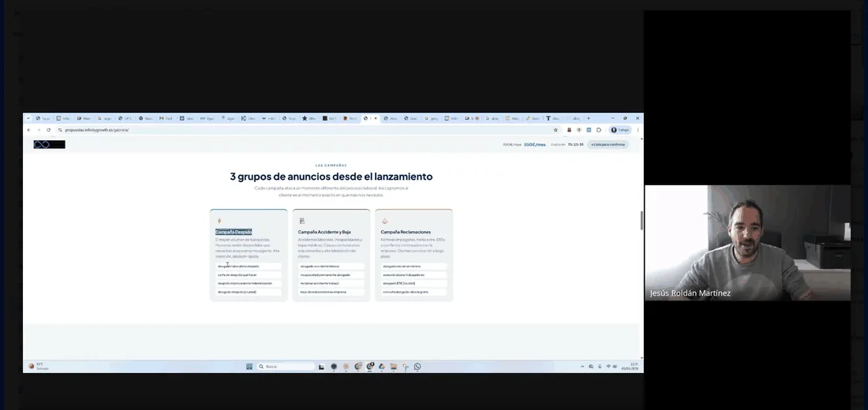Click the scales icon on Campaña Reclamaciones card

pyautogui.click(x=385, y=221)
